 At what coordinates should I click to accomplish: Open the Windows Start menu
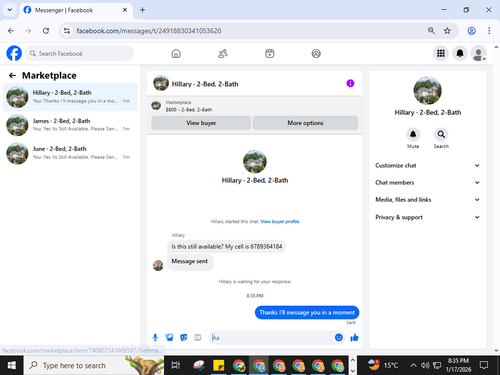12,365
